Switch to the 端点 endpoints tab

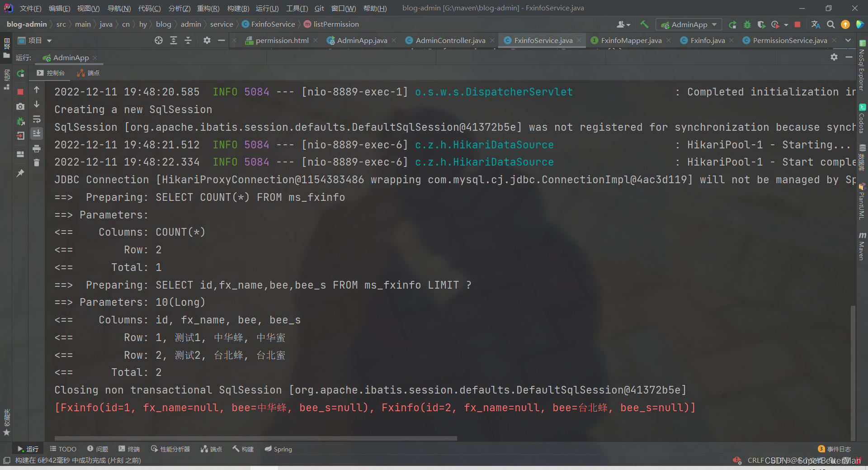tap(88, 73)
